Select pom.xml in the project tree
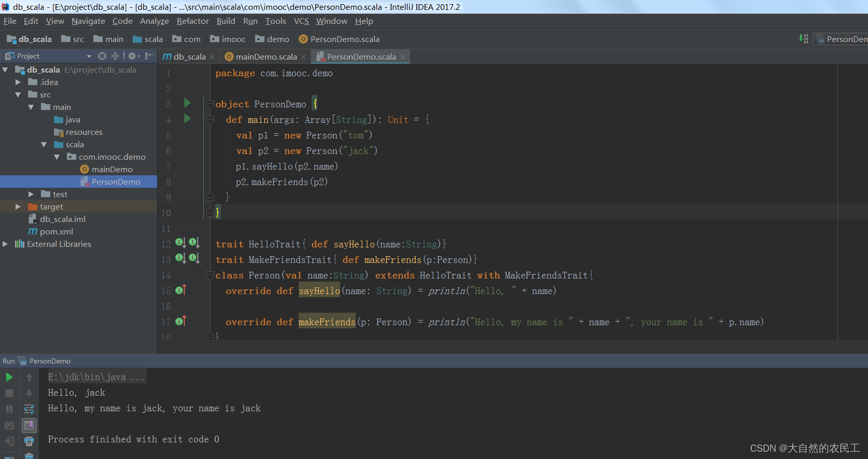Screen dimensions: 868x459 pos(51,231)
